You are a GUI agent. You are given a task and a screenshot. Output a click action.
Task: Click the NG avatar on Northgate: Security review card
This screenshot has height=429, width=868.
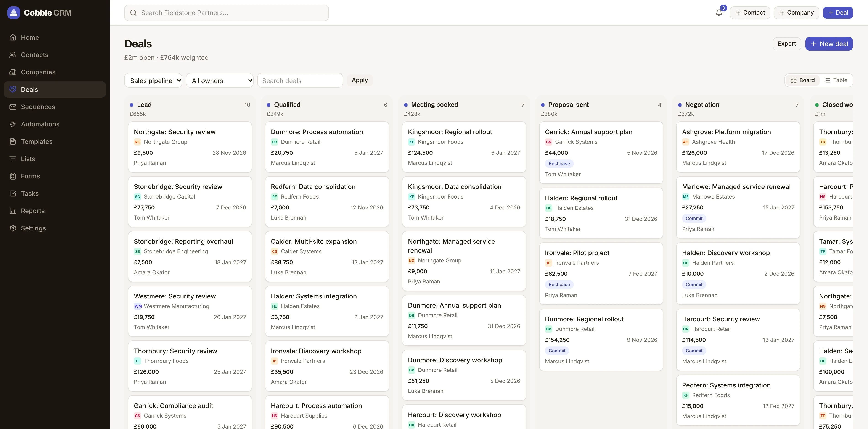tap(138, 142)
